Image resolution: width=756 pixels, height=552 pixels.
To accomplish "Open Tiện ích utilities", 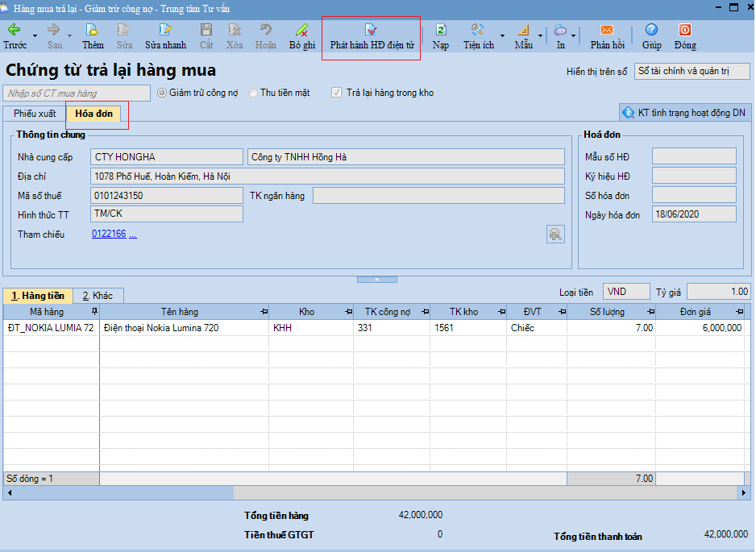I will point(478,36).
